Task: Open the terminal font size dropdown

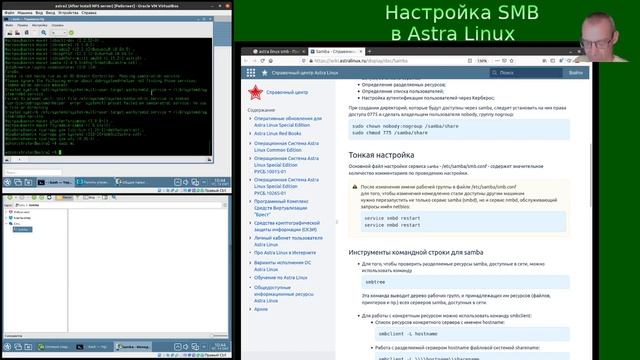Action: [58, 33]
